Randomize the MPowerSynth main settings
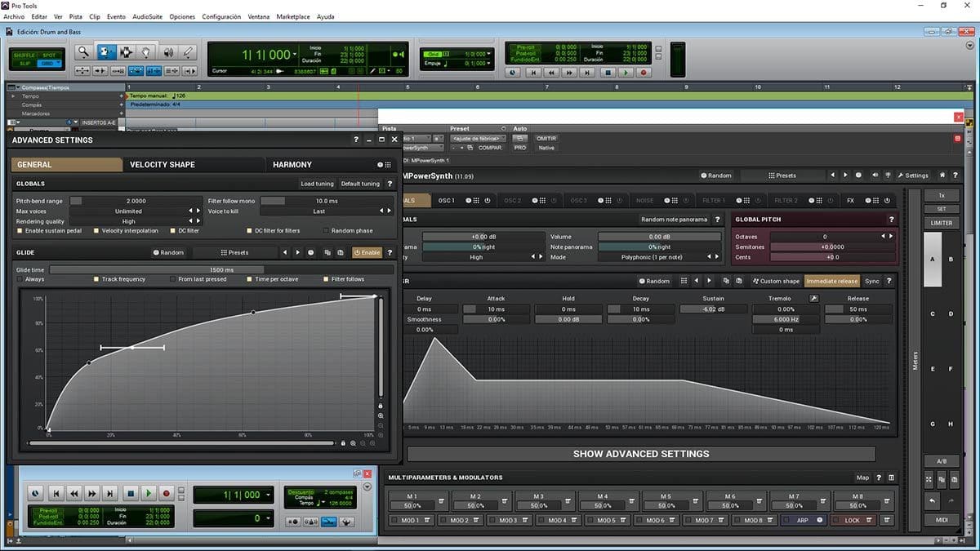 715,176
